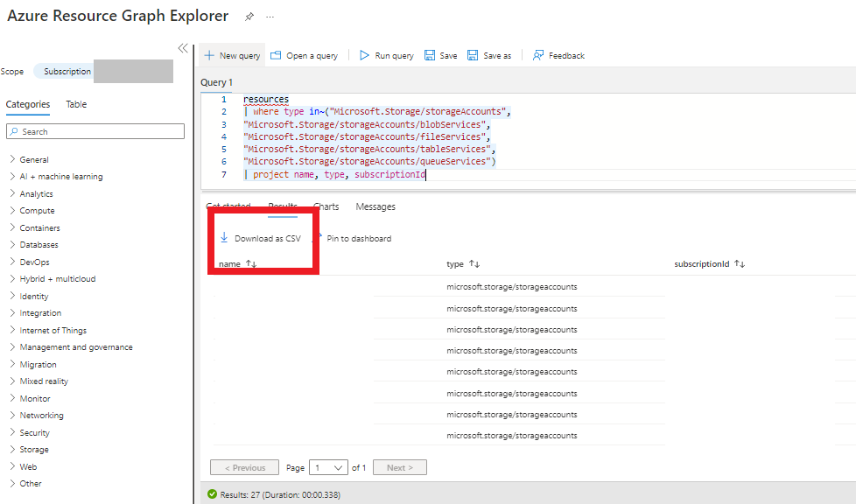Click the categories Search input field

95,131
